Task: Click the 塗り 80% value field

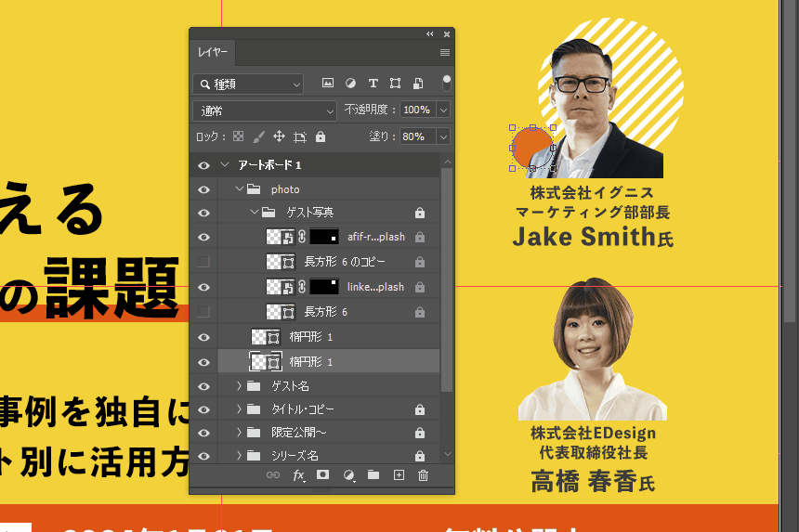Action: coord(417,136)
